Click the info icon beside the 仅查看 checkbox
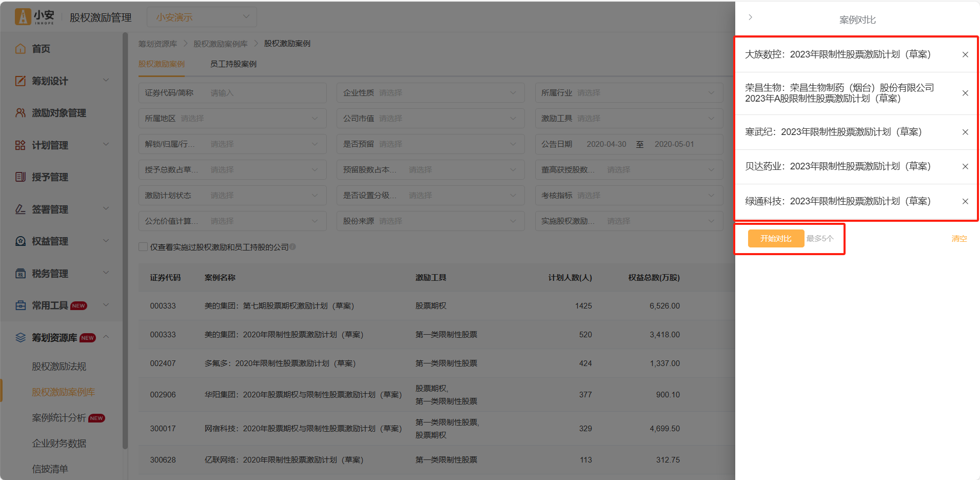 point(292,247)
